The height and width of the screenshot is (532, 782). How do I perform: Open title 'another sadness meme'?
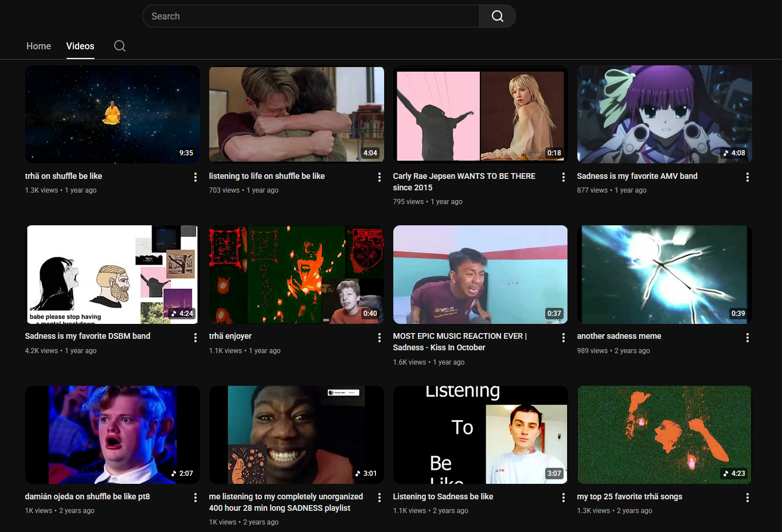coord(619,336)
